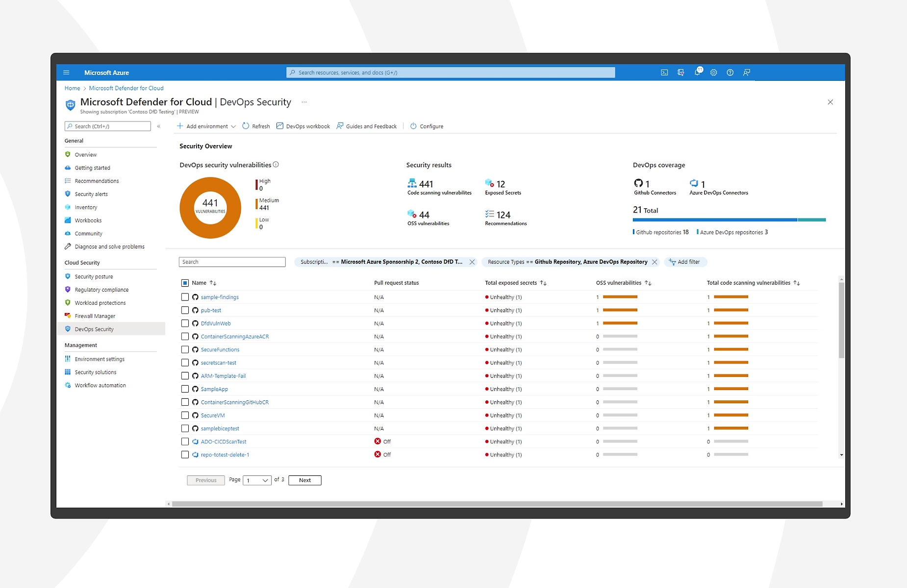
Task: Open the ContainerScanningAzureACR repository link
Action: click(234, 336)
